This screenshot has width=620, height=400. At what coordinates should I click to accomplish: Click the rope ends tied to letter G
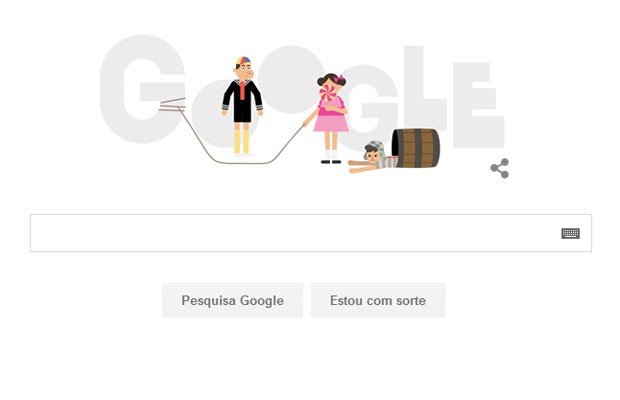[172, 104]
